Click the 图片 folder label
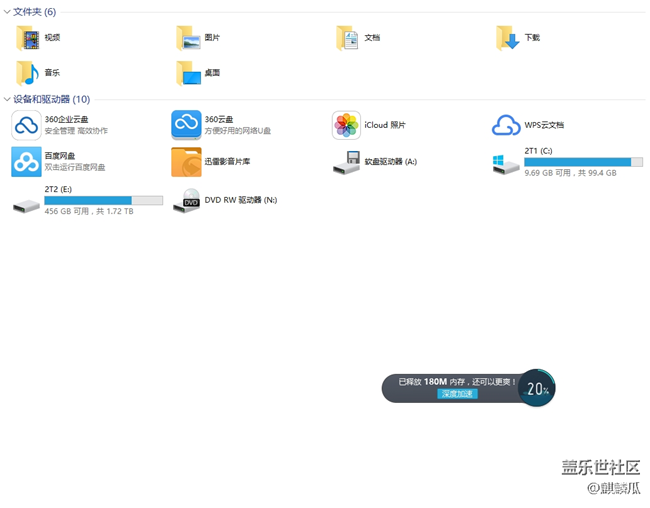 point(212,38)
